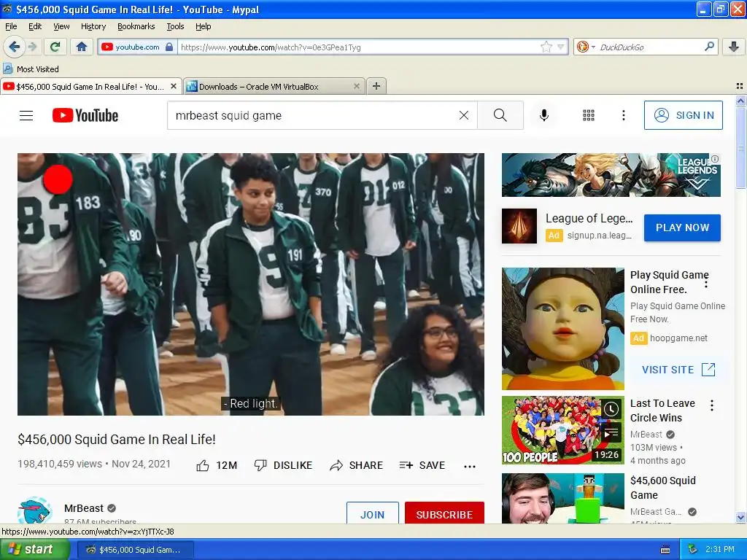
Task: Click the padlock site security icon
Action: [x=169, y=47]
